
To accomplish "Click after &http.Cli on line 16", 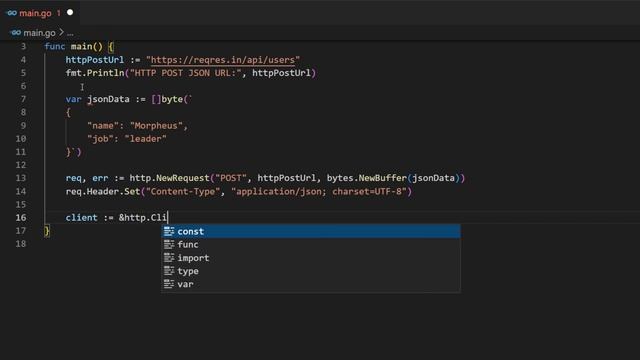I will point(168,218).
